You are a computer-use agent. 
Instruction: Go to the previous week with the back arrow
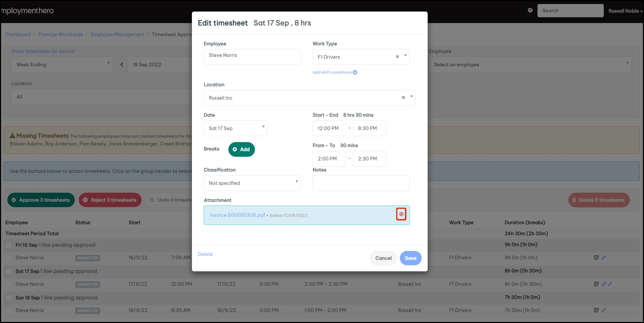[x=122, y=64]
